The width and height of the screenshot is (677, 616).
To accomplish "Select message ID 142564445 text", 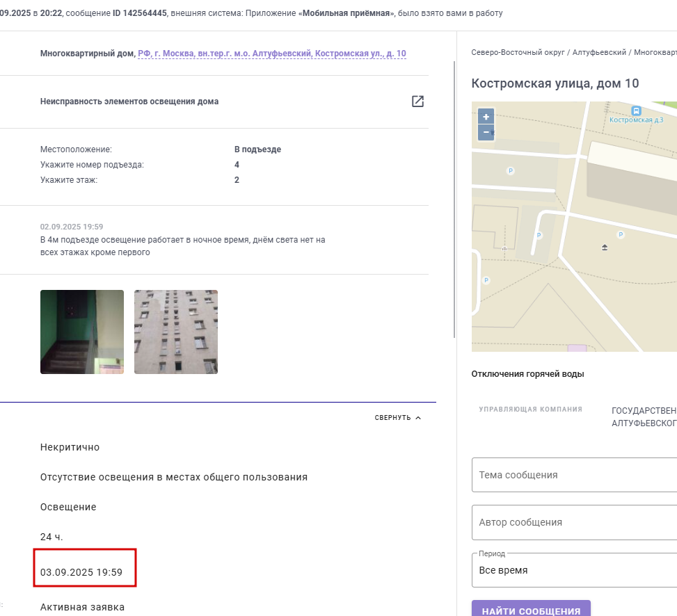I will (139, 13).
